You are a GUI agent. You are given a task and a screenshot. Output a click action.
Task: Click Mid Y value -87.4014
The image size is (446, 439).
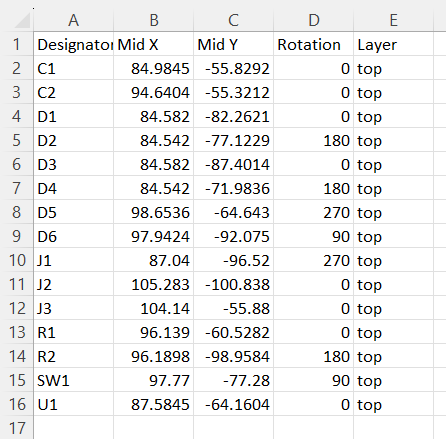click(234, 164)
